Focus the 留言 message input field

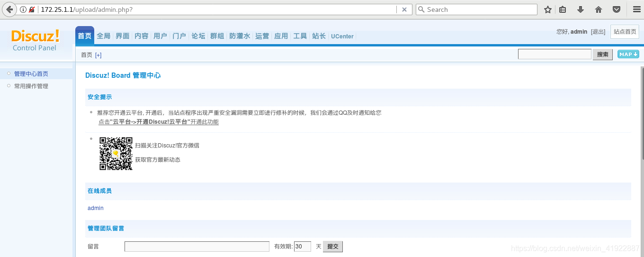point(197,247)
